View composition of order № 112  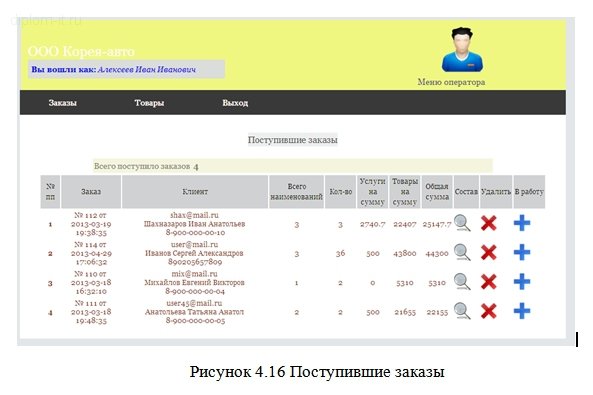pyautogui.click(x=462, y=223)
